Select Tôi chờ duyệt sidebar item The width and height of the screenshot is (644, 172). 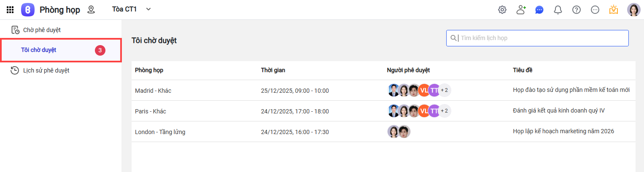click(x=39, y=50)
